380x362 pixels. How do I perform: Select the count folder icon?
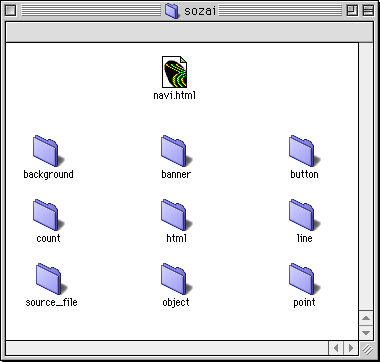[48, 215]
